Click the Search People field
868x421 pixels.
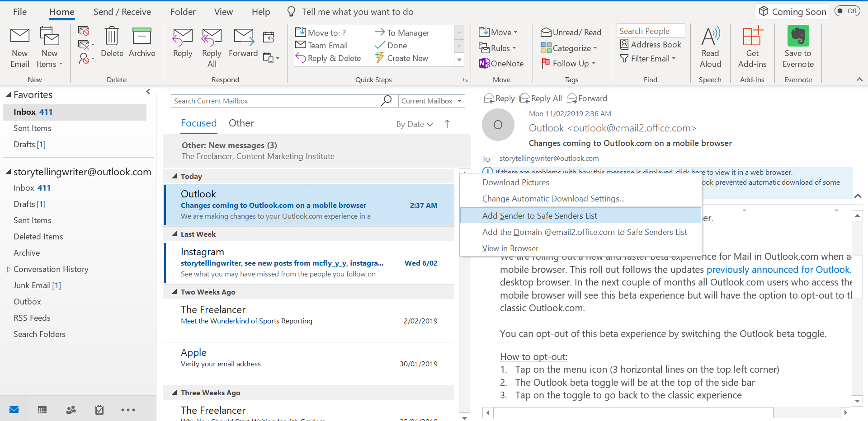pyautogui.click(x=651, y=31)
